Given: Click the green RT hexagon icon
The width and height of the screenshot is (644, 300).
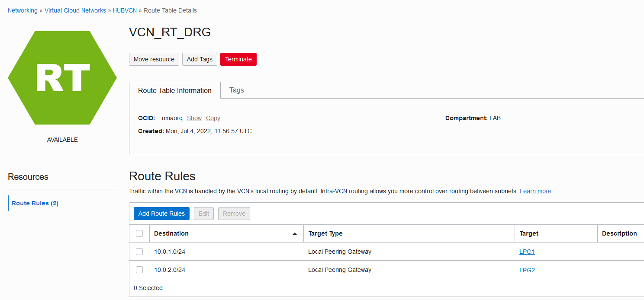Looking at the screenshot, I should pos(62,78).
